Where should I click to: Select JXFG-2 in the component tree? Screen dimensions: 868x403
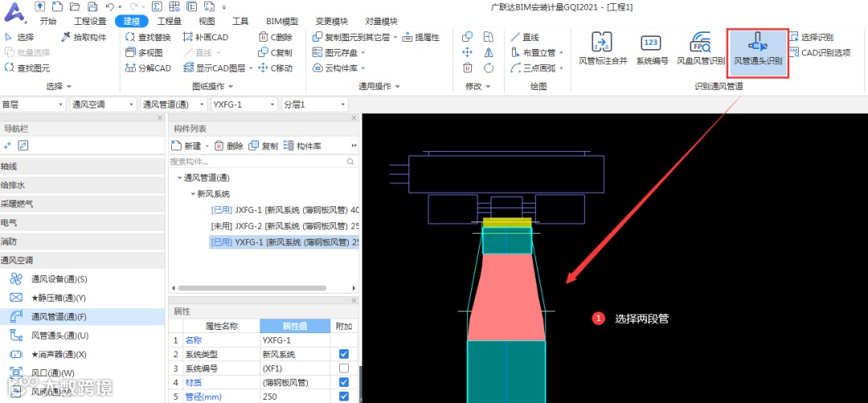click(x=285, y=226)
